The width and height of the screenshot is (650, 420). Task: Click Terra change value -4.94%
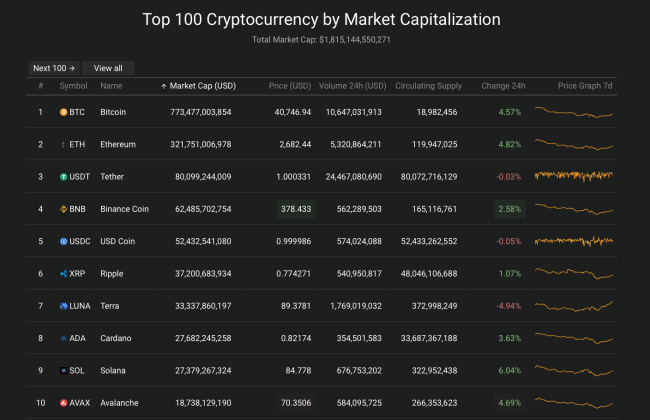509,306
